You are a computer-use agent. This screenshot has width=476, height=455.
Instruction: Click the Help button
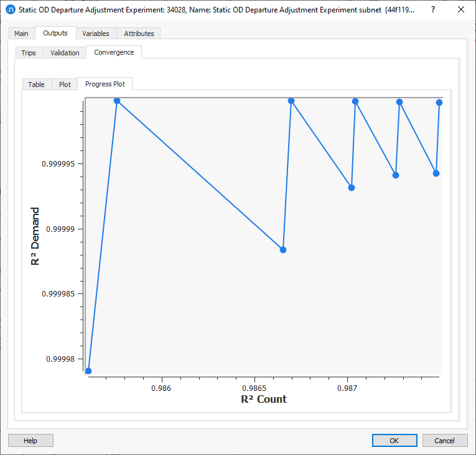click(30, 441)
